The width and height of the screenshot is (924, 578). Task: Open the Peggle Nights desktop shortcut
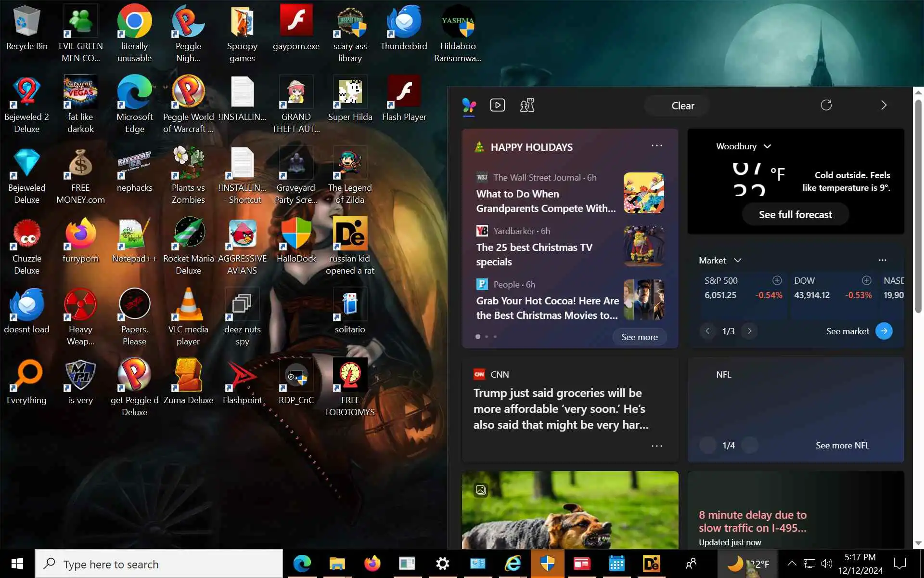point(188,22)
